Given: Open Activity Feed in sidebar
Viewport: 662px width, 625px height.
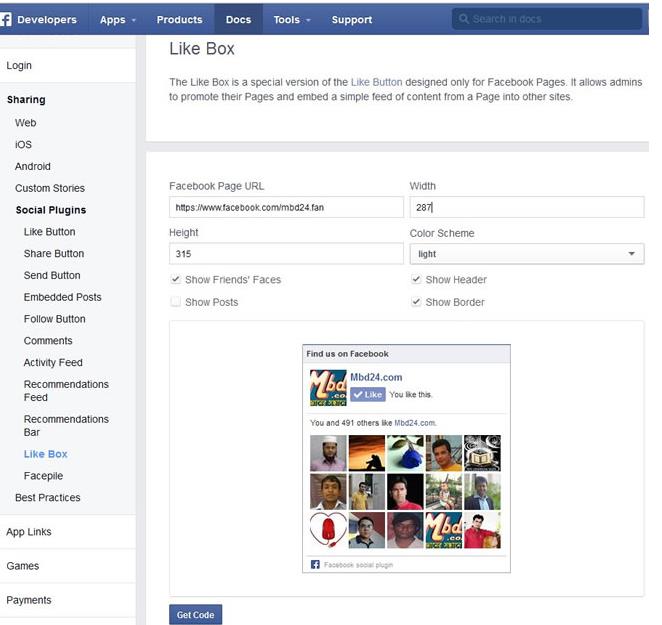Looking at the screenshot, I should pyautogui.click(x=53, y=362).
